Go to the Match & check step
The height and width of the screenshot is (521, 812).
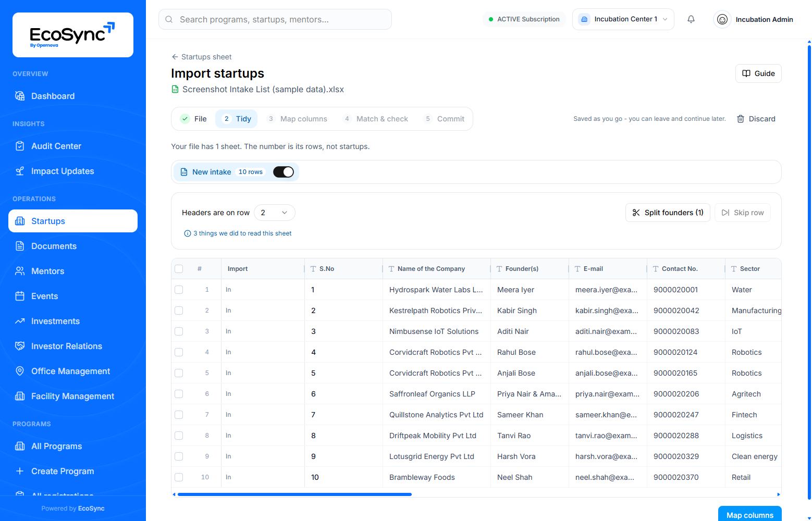point(376,119)
